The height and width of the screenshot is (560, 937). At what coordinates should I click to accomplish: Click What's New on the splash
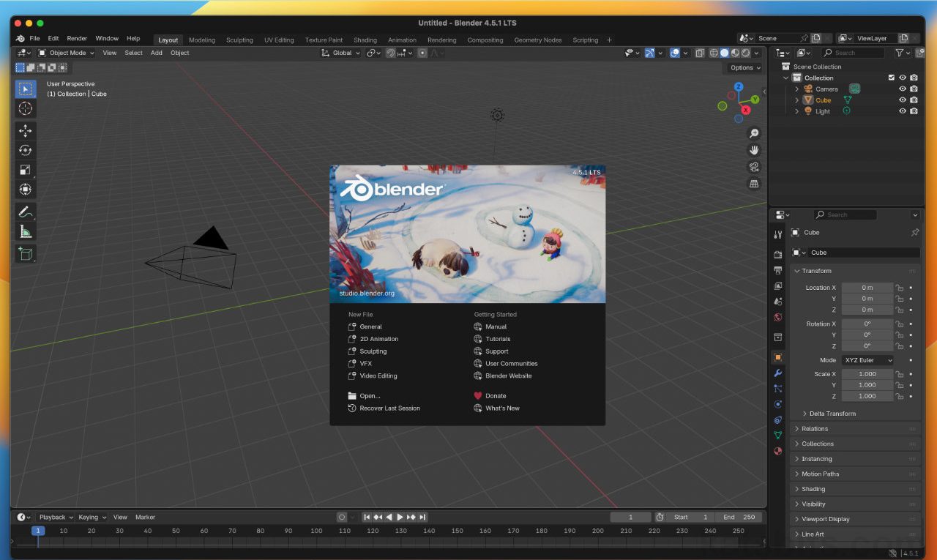pos(496,408)
